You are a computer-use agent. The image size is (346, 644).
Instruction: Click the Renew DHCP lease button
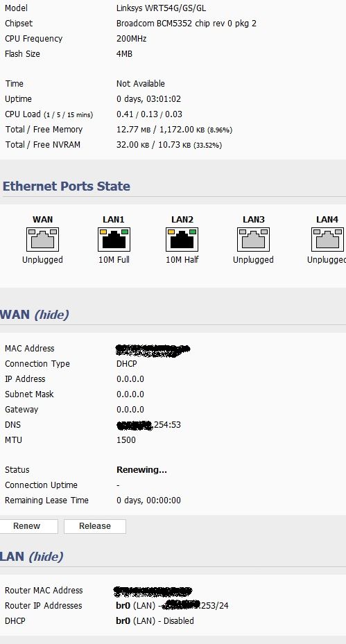pos(28,526)
